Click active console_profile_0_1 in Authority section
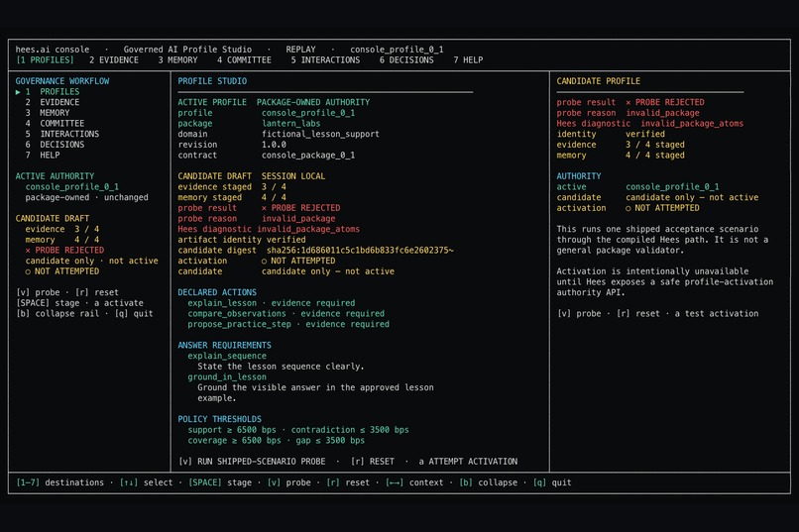 click(x=637, y=187)
